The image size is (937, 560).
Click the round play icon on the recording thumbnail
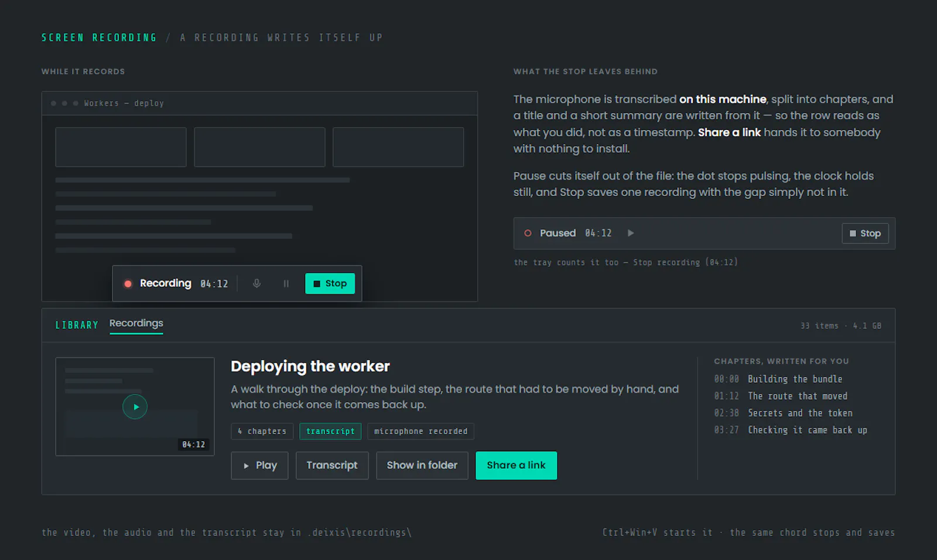click(135, 407)
